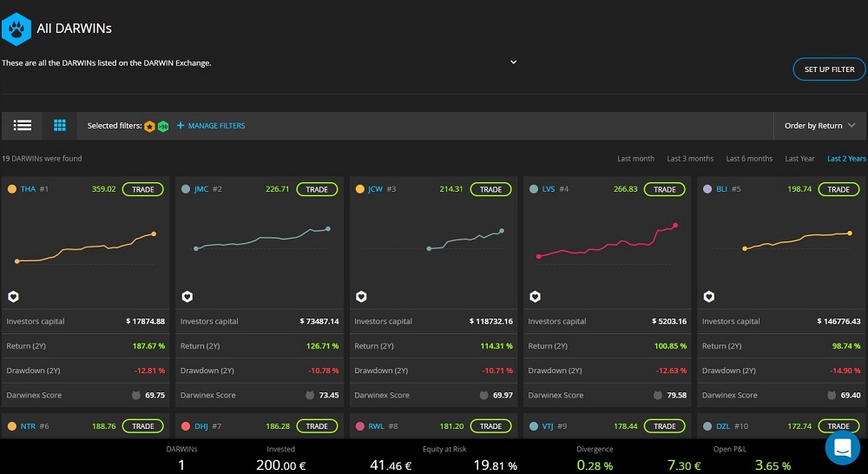
Task: Open the JCW DARWIN link
Action: [x=375, y=189]
